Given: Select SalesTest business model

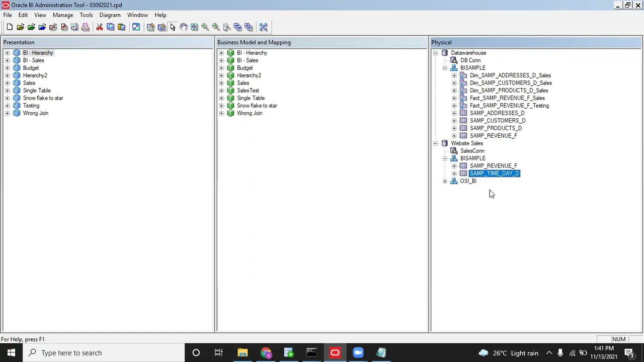Looking at the screenshot, I should [248, 90].
